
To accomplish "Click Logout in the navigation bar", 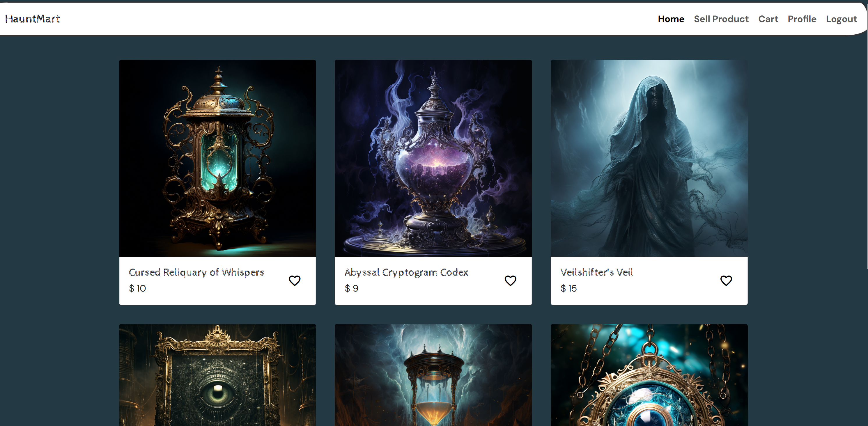I will [x=841, y=19].
